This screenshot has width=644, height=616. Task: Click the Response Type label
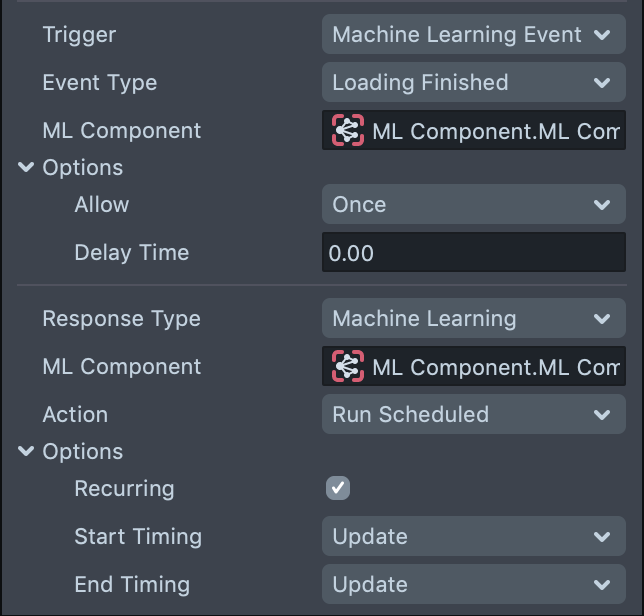[121, 319]
